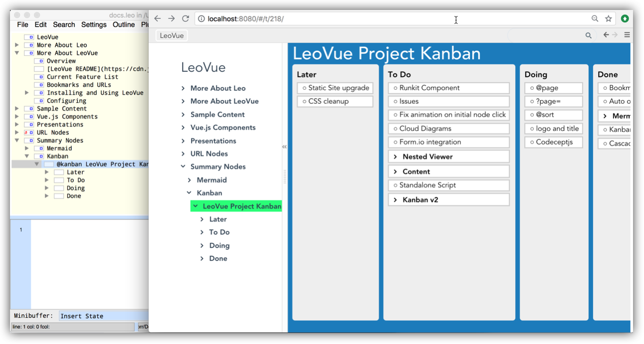Click the LeoVue button in the page header
This screenshot has width=644, height=344.
(172, 35)
